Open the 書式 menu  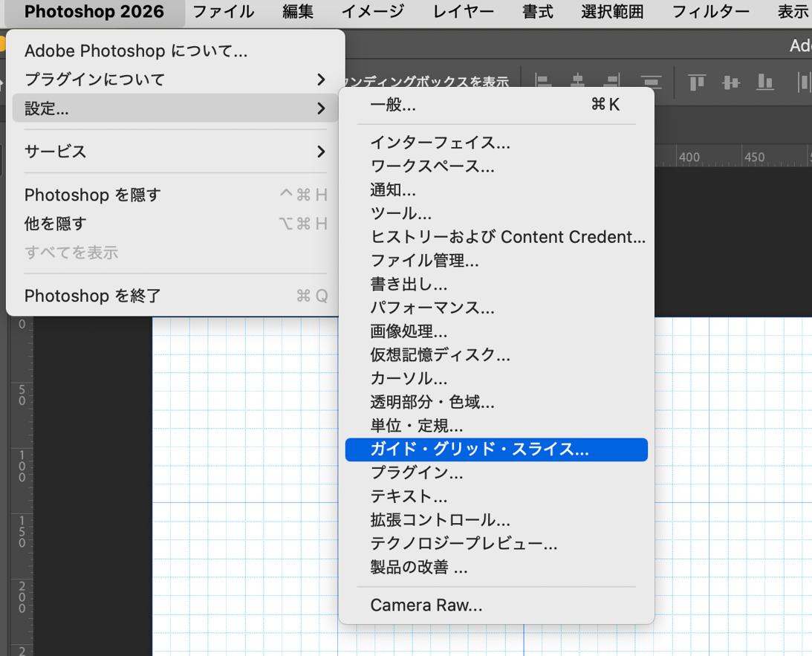538,11
